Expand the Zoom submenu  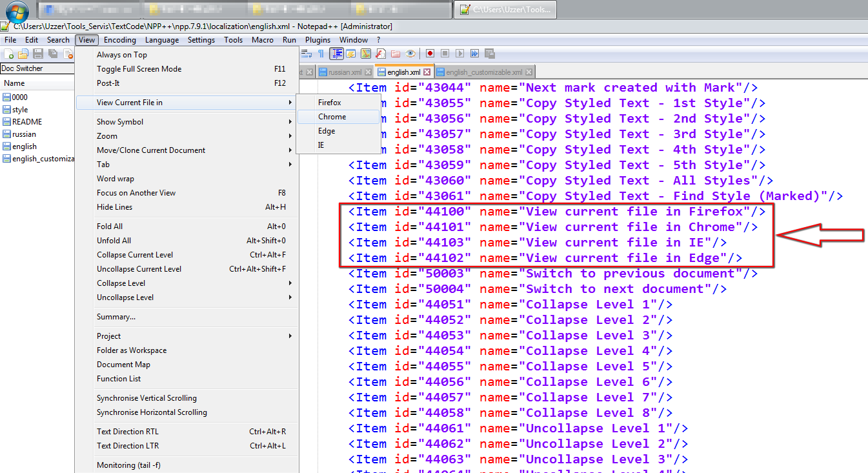[187, 136]
